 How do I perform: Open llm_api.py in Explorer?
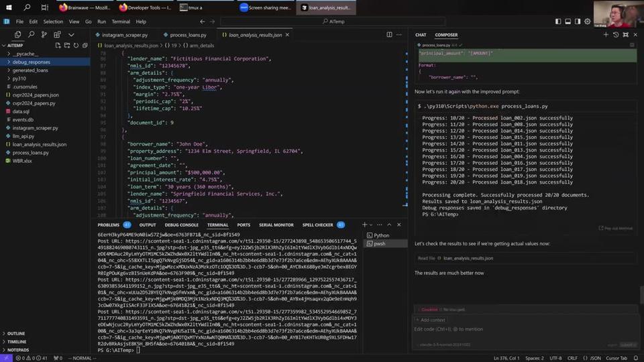(x=23, y=136)
